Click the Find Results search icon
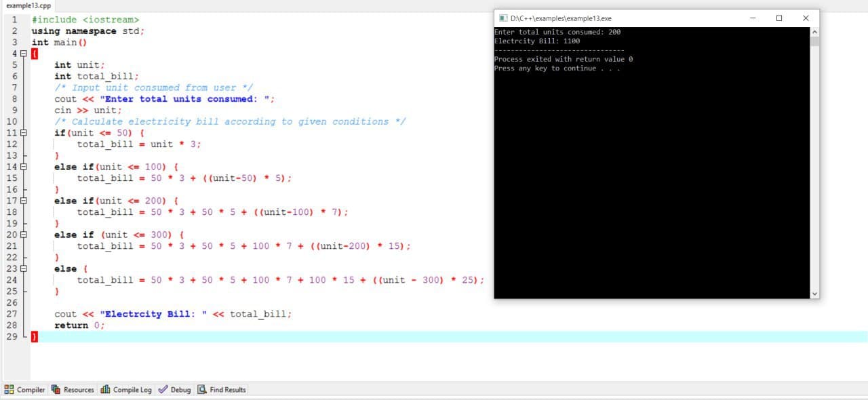The height and width of the screenshot is (400, 868). (202, 390)
